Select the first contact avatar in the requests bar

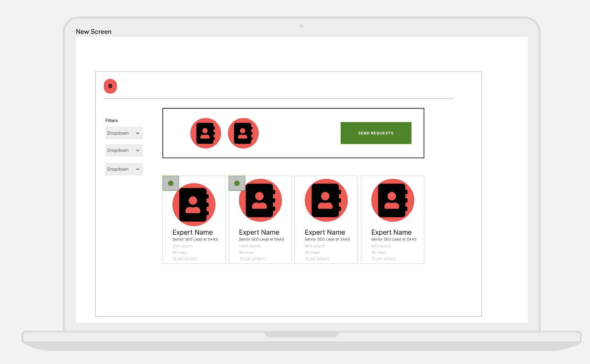coord(205,133)
